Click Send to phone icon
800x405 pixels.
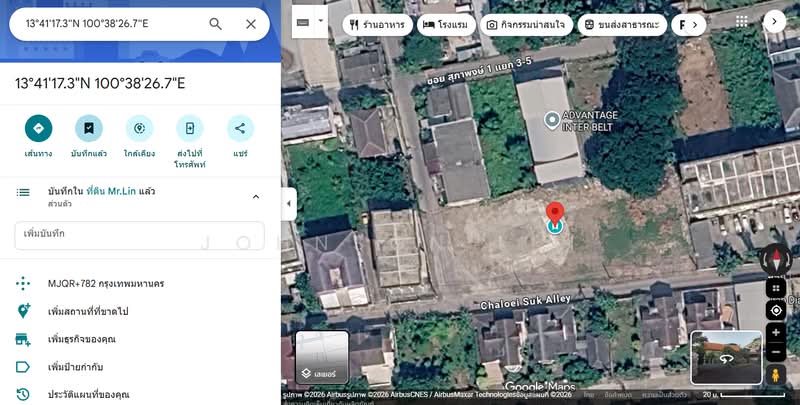coord(189,128)
